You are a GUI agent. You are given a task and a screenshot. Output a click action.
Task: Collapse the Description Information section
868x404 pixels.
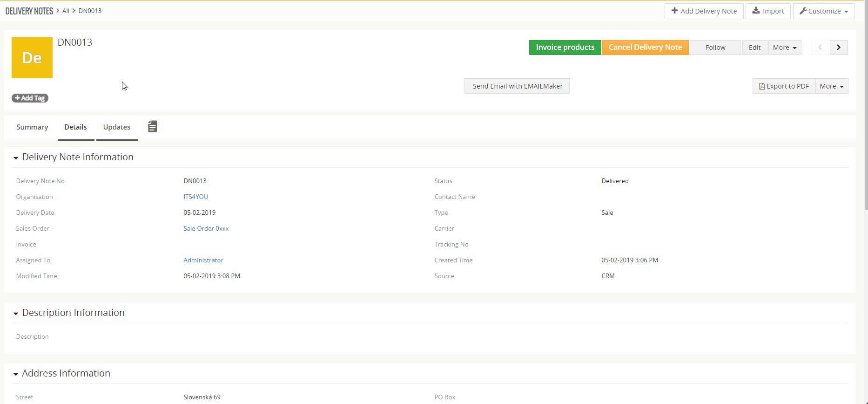[16, 314]
